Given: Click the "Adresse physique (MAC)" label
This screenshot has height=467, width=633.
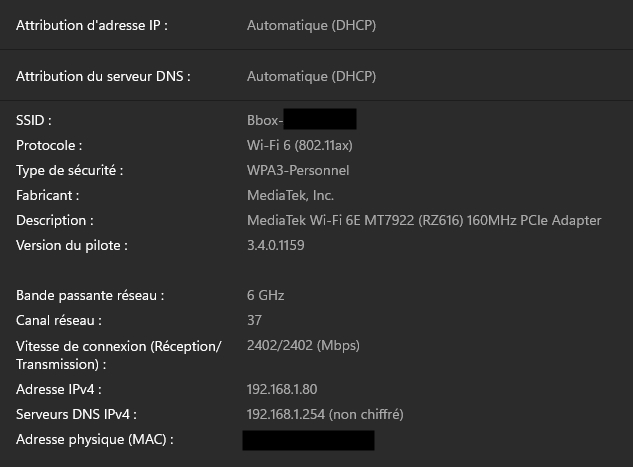Looking at the screenshot, I should click(x=94, y=440).
